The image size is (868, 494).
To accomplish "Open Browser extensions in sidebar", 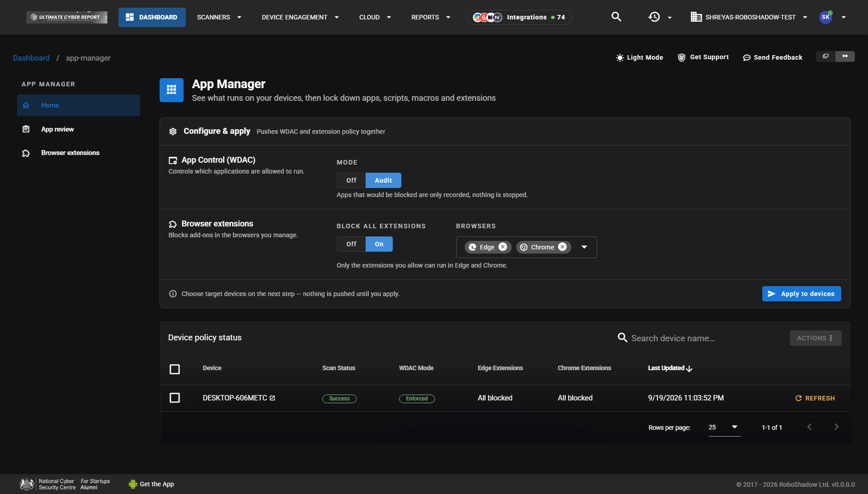I will [79, 153].
